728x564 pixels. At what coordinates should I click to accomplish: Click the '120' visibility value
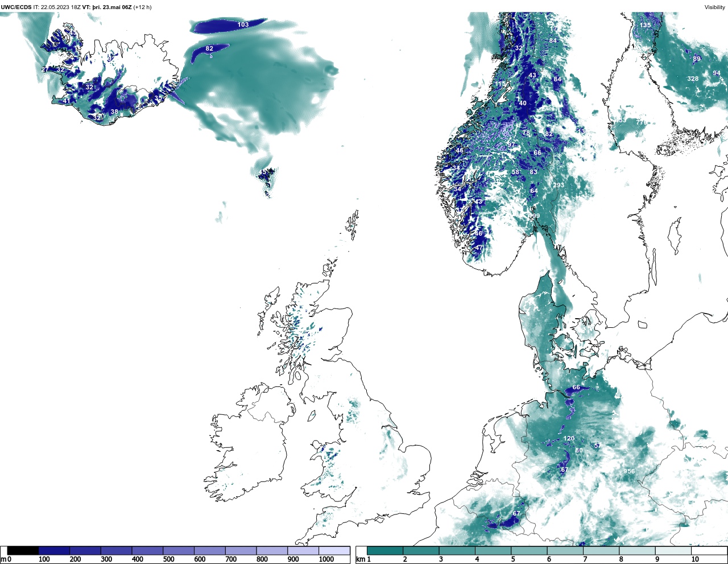[x=569, y=438]
